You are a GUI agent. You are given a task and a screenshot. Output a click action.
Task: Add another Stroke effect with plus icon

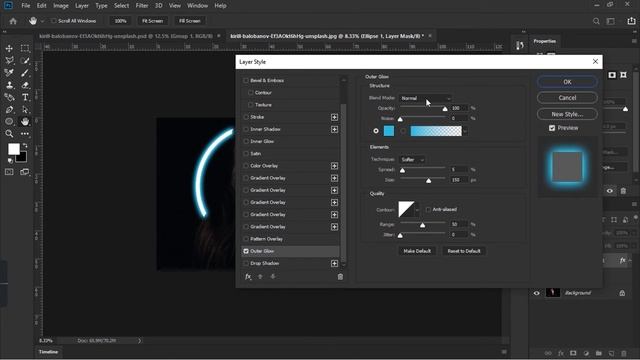tap(334, 117)
